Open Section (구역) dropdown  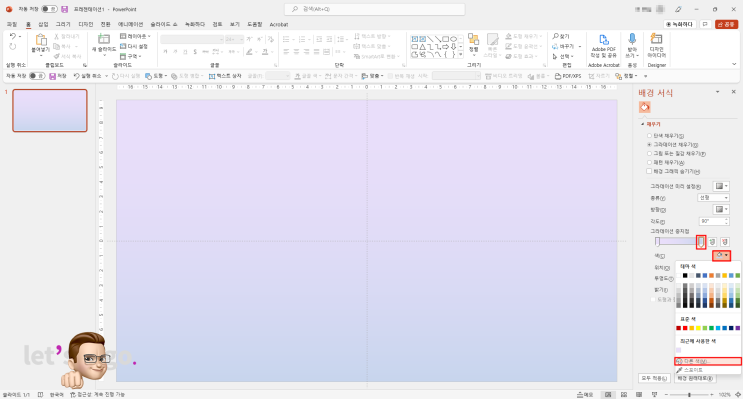coord(132,56)
